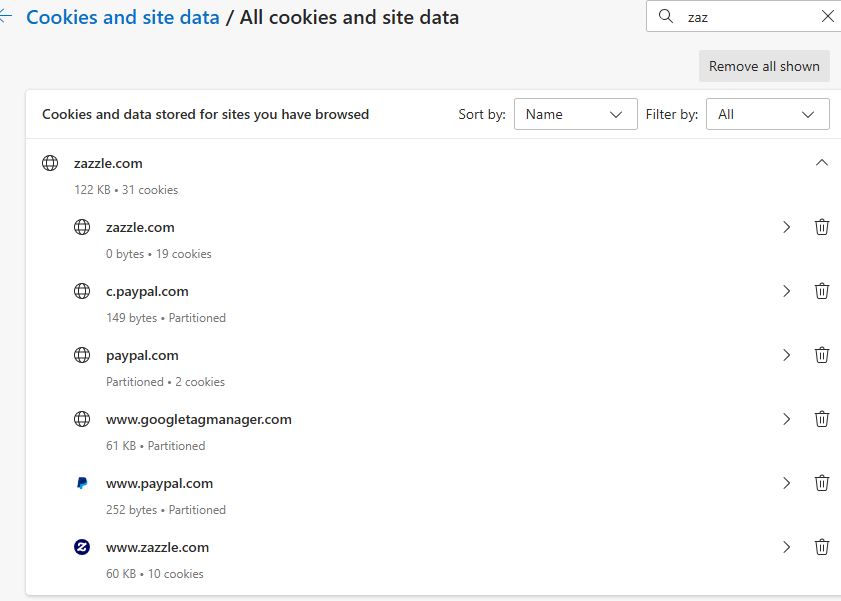Delete c.paypal.com data with trash icon
Image resolution: width=841 pixels, height=601 pixels.
point(822,291)
